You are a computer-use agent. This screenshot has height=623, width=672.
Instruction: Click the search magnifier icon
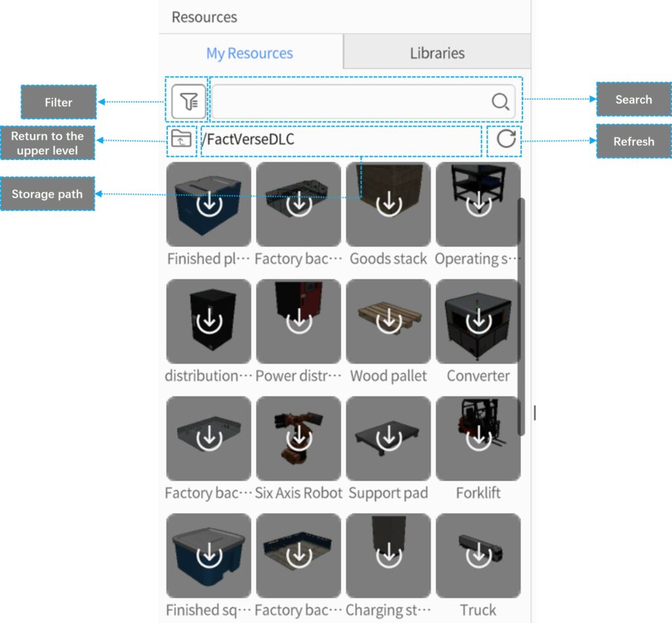[x=500, y=102]
